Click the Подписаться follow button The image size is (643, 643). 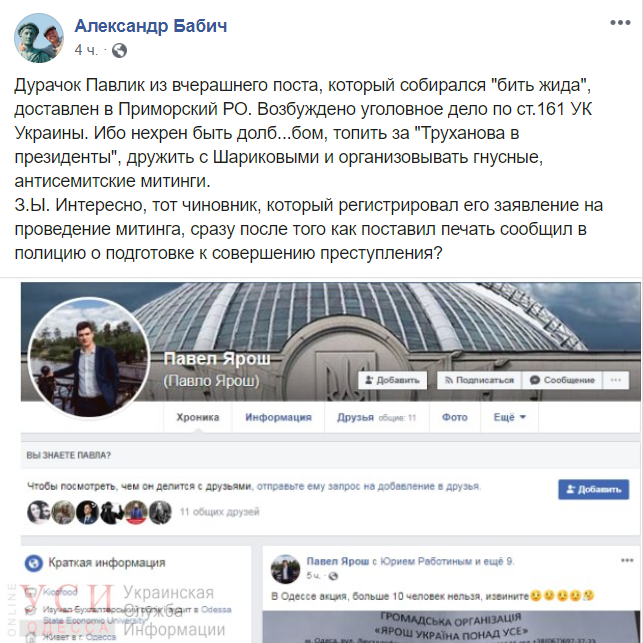point(479,380)
